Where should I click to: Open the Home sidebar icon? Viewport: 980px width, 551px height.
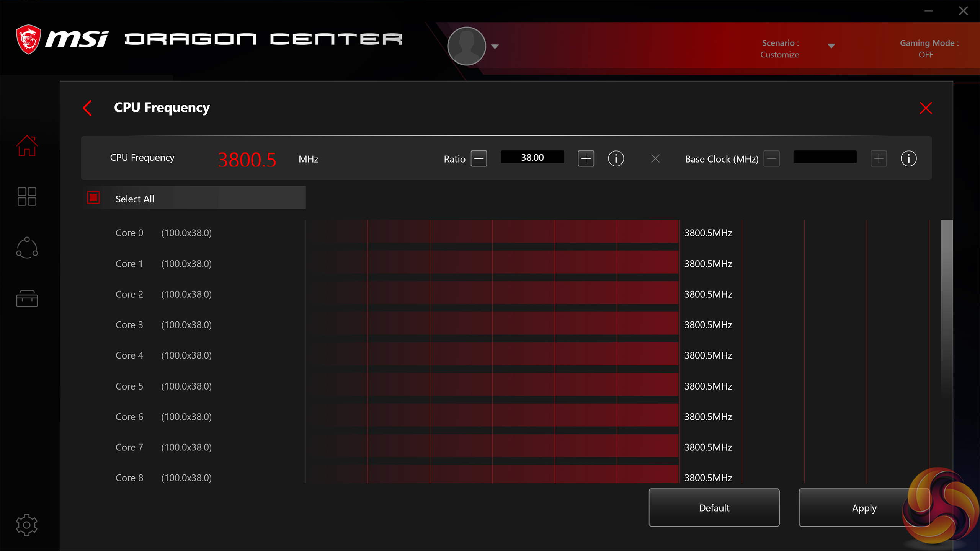(27, 146)
